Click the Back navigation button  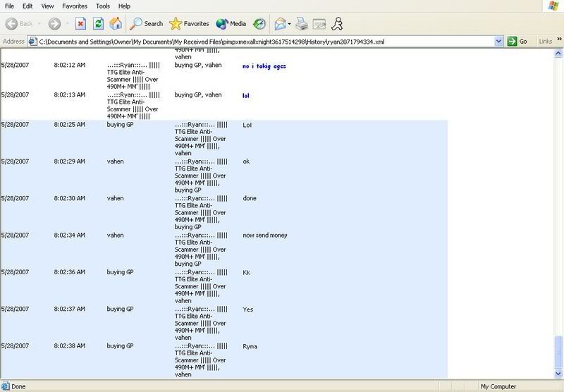(x=21, y=23)
